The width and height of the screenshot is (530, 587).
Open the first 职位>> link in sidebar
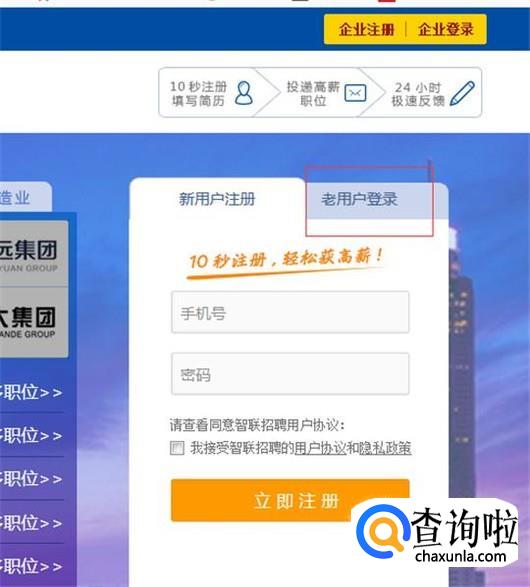click(x=31, y=392)
